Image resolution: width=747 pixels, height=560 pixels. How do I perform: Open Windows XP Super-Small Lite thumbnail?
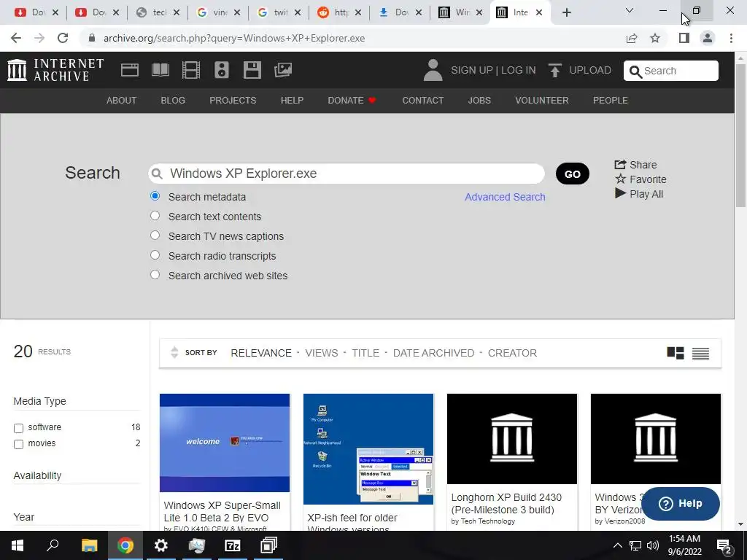(x=225, y=443)
